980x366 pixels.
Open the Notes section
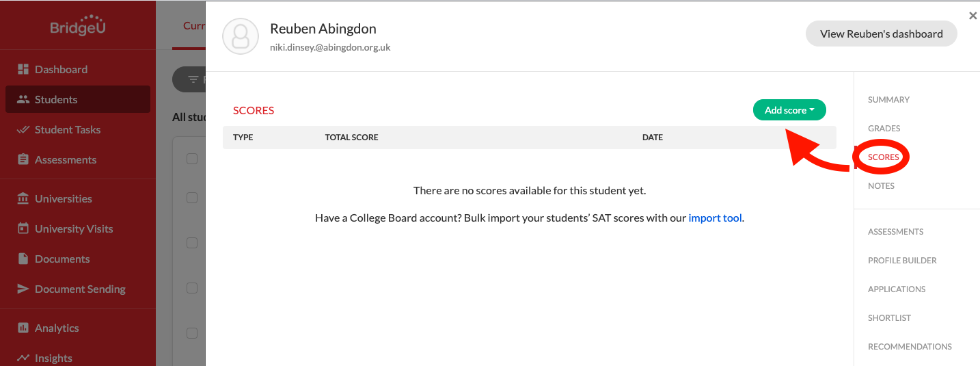[881, 186]
